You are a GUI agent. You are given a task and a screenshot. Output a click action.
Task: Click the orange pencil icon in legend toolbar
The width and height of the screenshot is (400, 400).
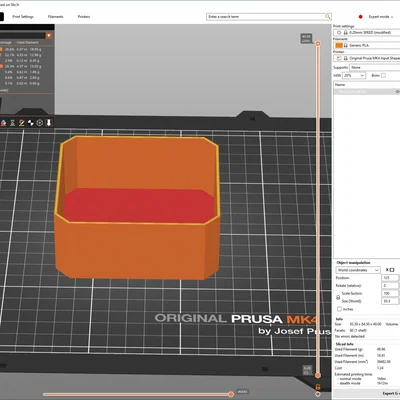(x=21, y=123)
